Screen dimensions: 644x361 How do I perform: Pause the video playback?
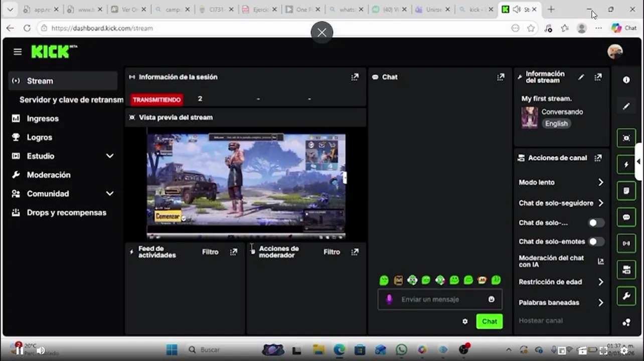pos(19,350)
